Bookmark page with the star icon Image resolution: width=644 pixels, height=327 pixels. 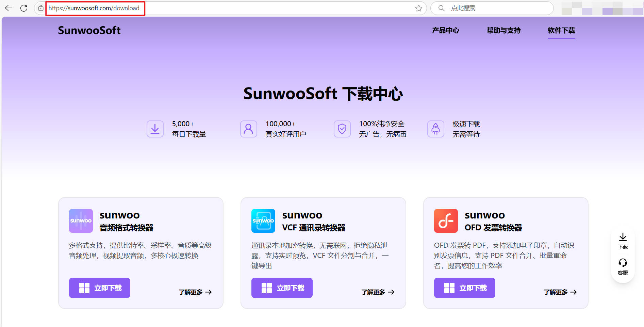419,8
